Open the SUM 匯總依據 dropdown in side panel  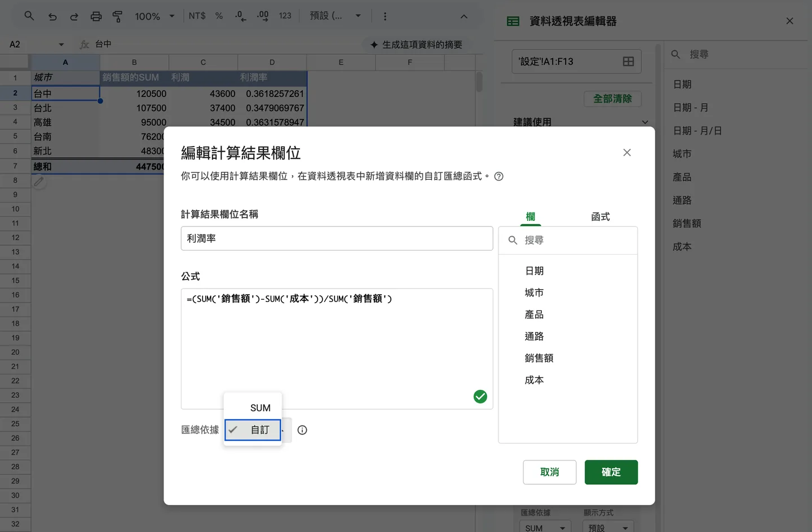pyautogui.click(x=545, y=527)
